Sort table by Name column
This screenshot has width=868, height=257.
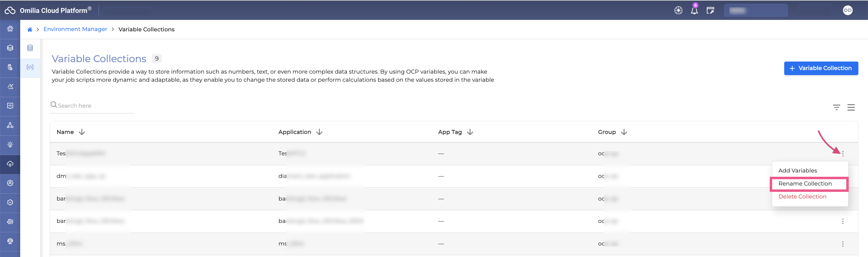pyautogui.click(x=82, y=132)
